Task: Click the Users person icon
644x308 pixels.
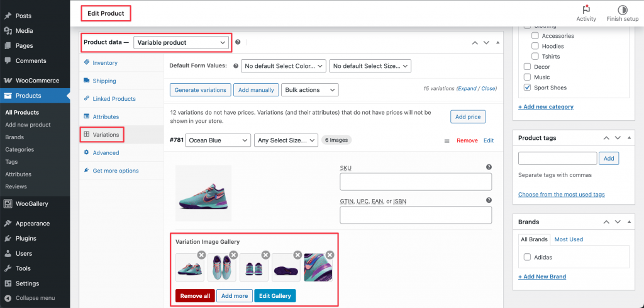Action: pyautogui.click(x=8, y=253)
